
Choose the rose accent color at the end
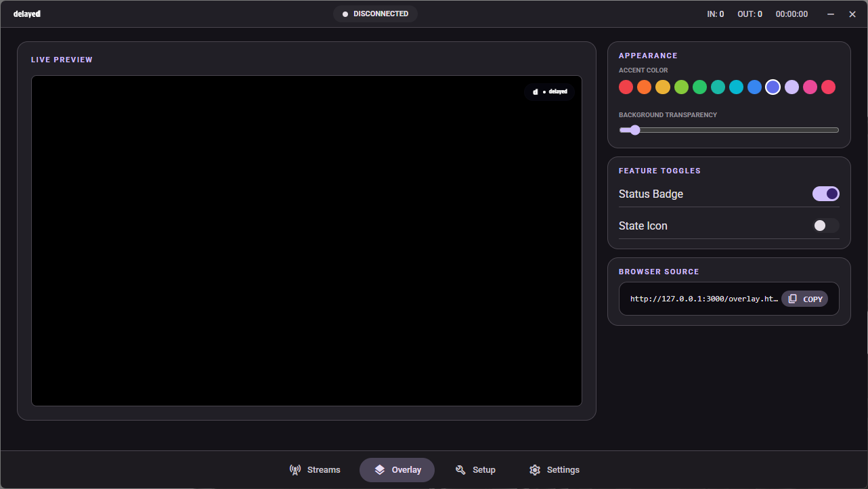(x=828, y=87)
